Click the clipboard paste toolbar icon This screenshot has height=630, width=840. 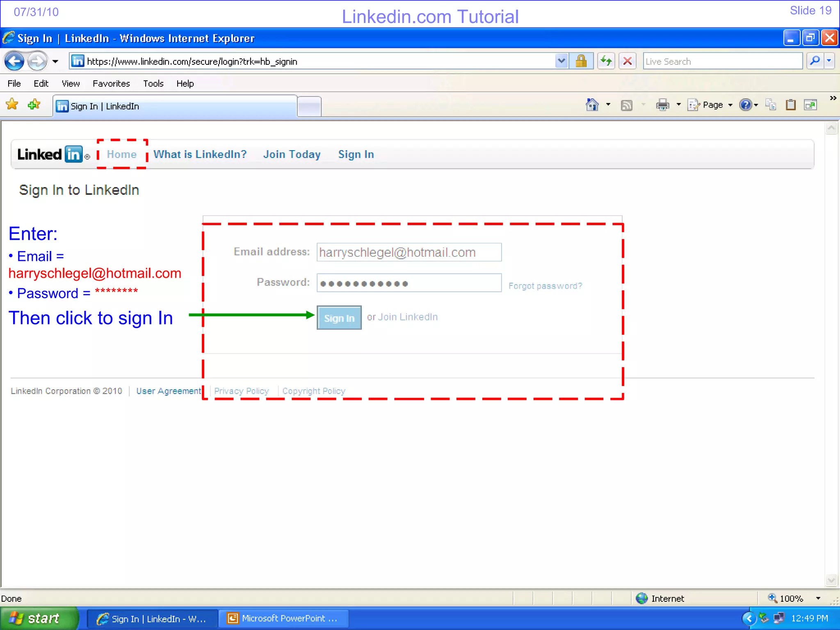(x=790, y=105)
